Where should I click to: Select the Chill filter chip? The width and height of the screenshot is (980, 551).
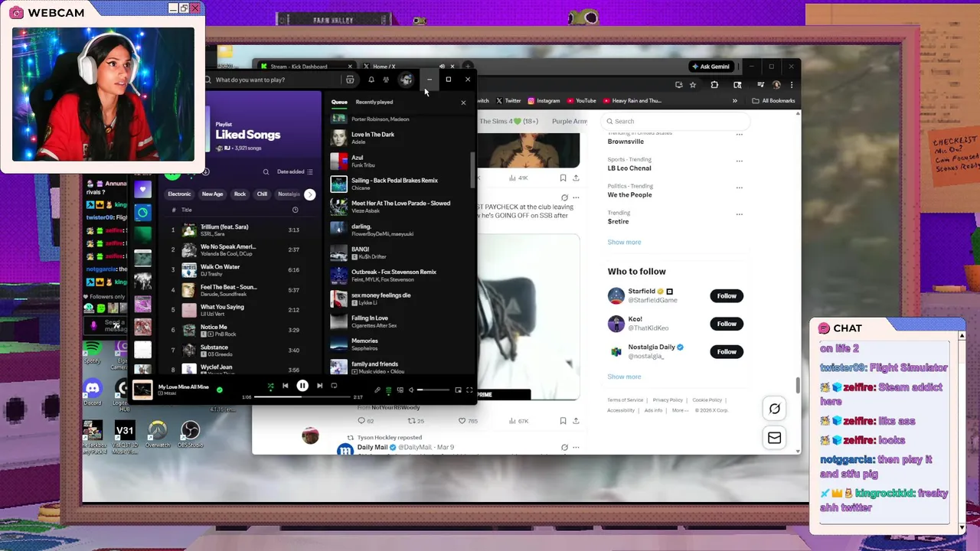point(262,194)
